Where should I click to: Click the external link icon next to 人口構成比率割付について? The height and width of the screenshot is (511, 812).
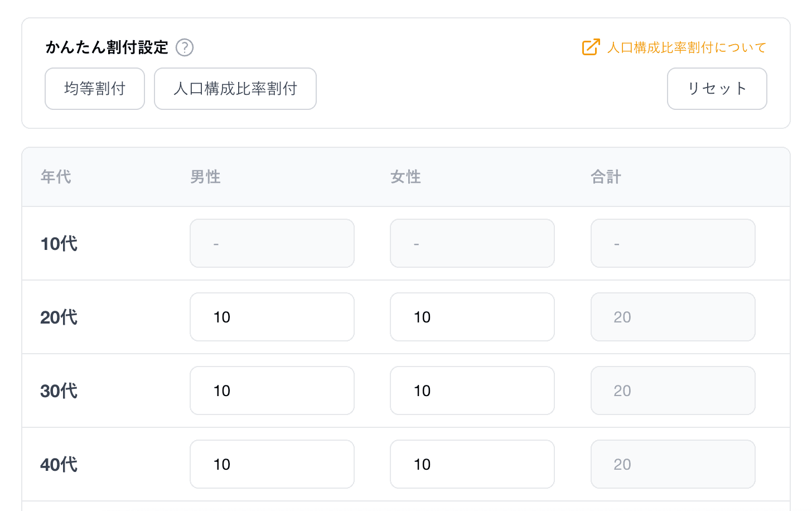tap(590, 47)
